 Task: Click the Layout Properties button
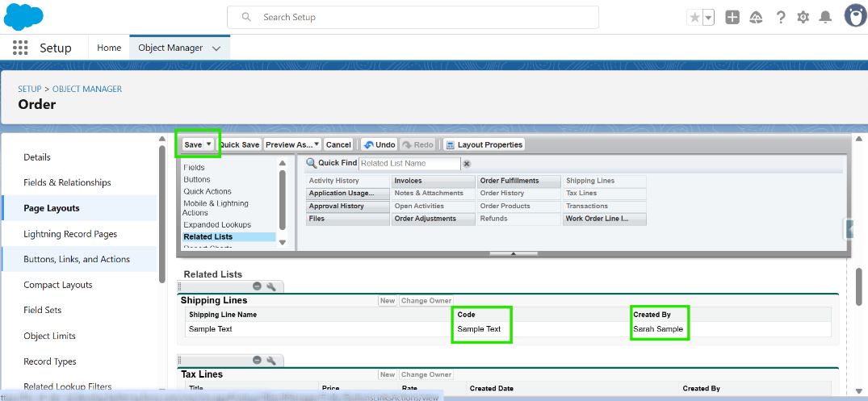click(484, 144)
